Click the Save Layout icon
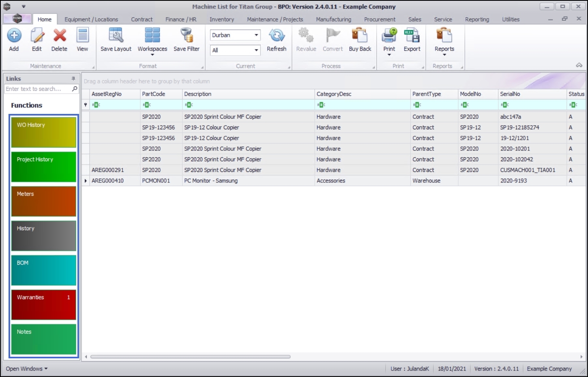 click(x=116, y=35)
